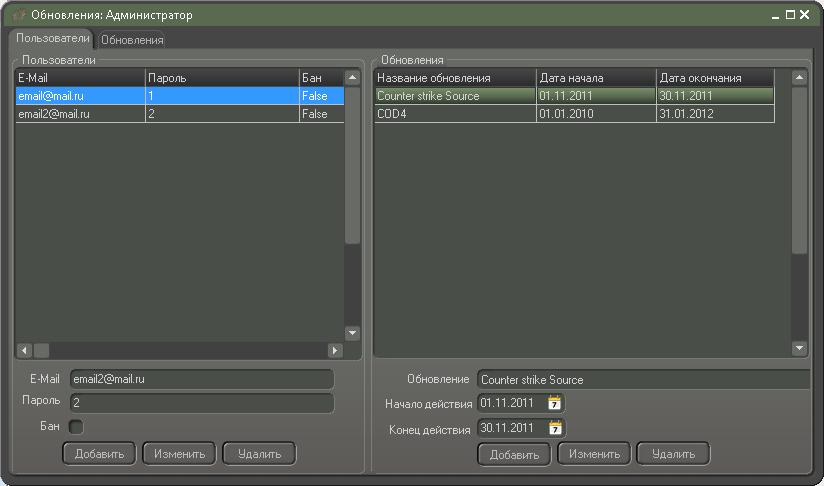
Task: Switch to the Обновления tab
Action: point(132,40)
